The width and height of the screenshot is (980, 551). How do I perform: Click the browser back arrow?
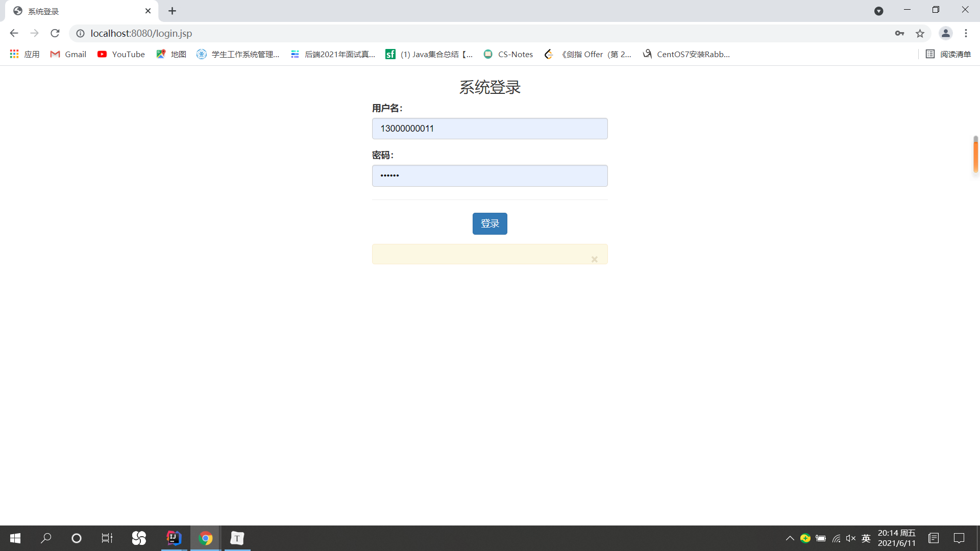(x=14, y=33)
